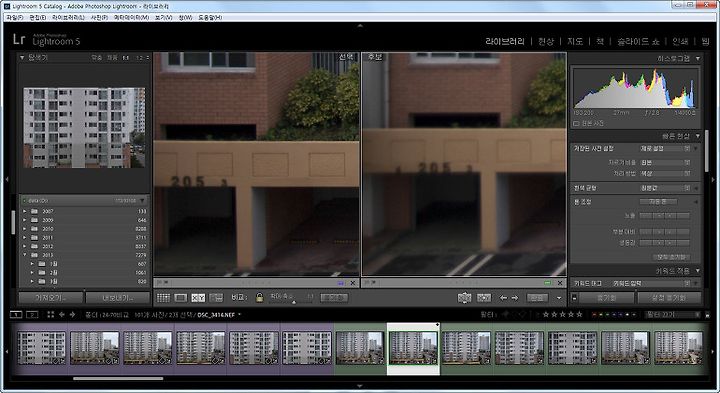Viewport: 720px width, 393px height.
Task: Open 편집(E) menu
Action: [37, 17]
